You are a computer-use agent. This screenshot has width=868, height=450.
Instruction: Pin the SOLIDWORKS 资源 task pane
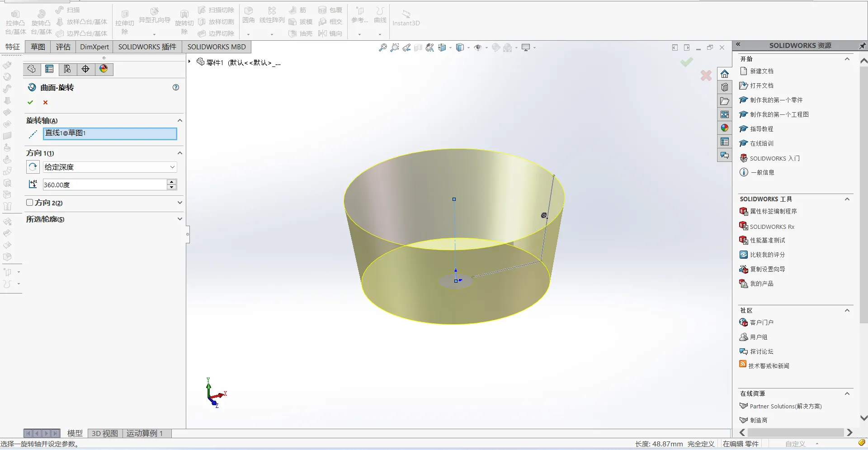coord(862,46)
